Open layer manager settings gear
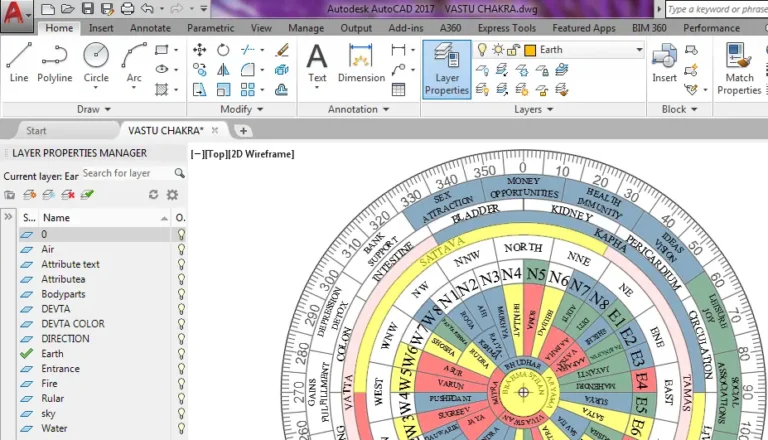Viewport: 768px width, 440px height. tap(172, 195)
